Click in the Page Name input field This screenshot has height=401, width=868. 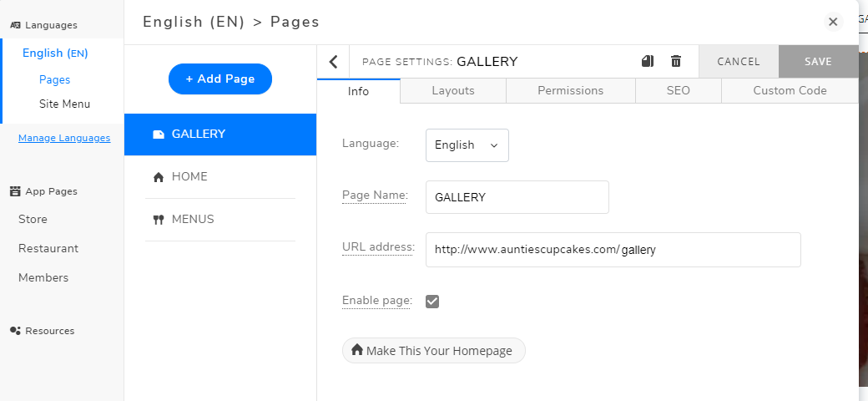click(517, 197)
